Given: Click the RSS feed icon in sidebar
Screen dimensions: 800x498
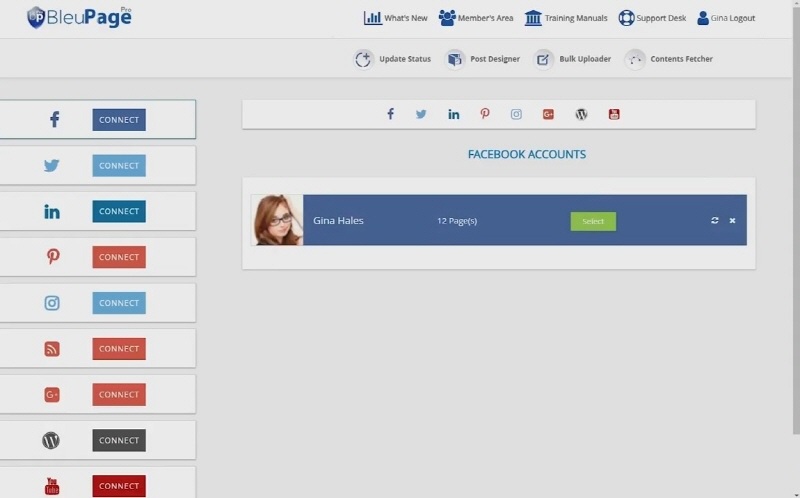Looking at the screenshot, I should pyautogui.click(x=52, y=349).
